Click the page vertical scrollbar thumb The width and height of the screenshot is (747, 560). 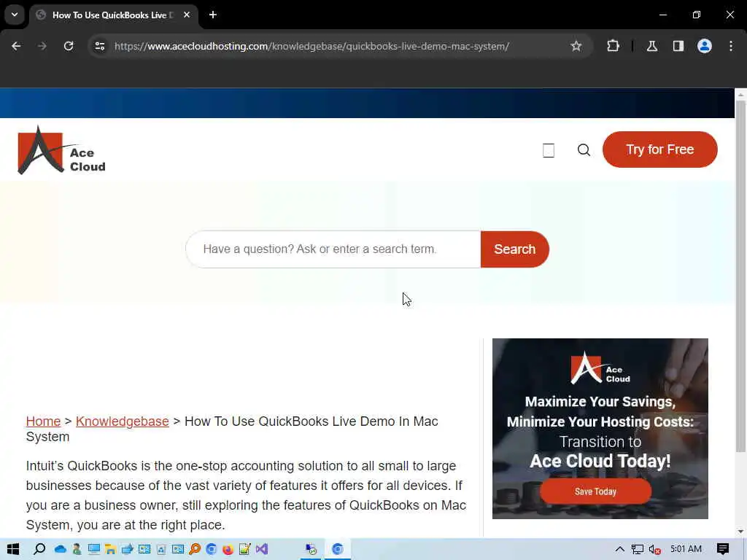(740, 276)
